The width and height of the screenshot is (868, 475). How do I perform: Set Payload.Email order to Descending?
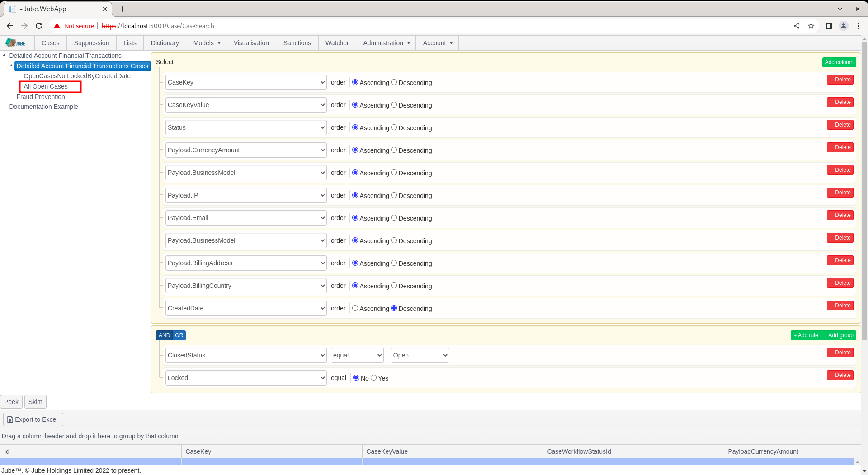pos(394,218)
